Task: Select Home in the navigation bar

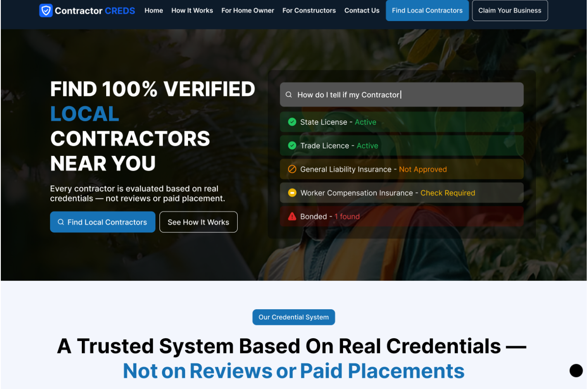Action: pos(154,10)
